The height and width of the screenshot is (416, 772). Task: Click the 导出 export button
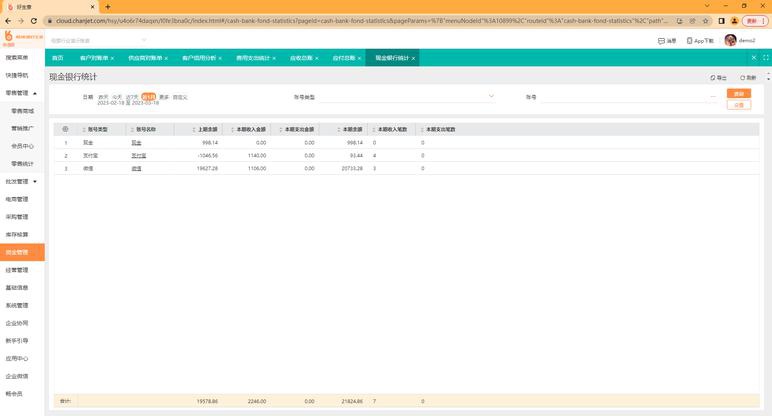[x=718, y=78]
